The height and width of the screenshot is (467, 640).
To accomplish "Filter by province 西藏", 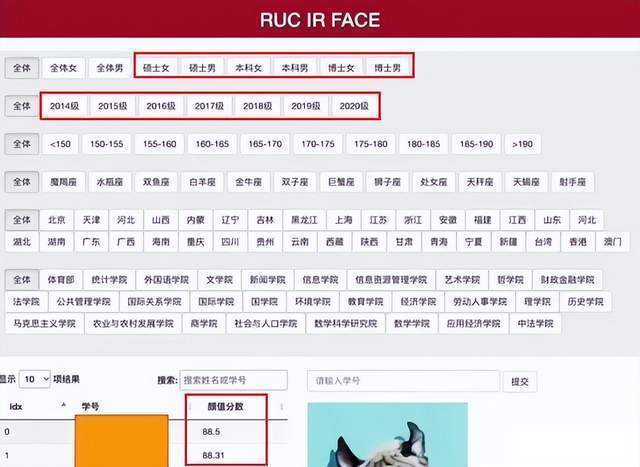I will point(335,242).
